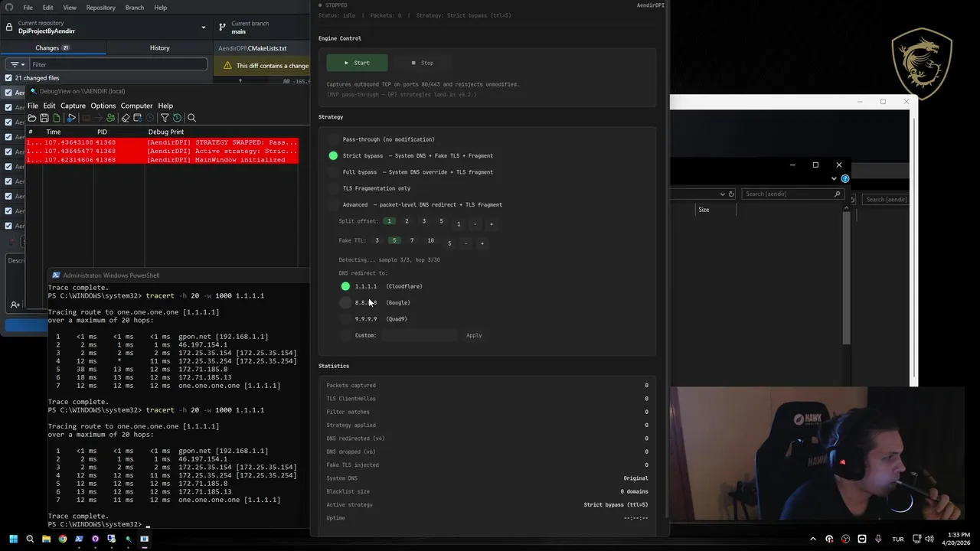Set Fake TTL preset to 7
Image resolution: width=980 pixels, height=551 pixels.
point(412,240)
